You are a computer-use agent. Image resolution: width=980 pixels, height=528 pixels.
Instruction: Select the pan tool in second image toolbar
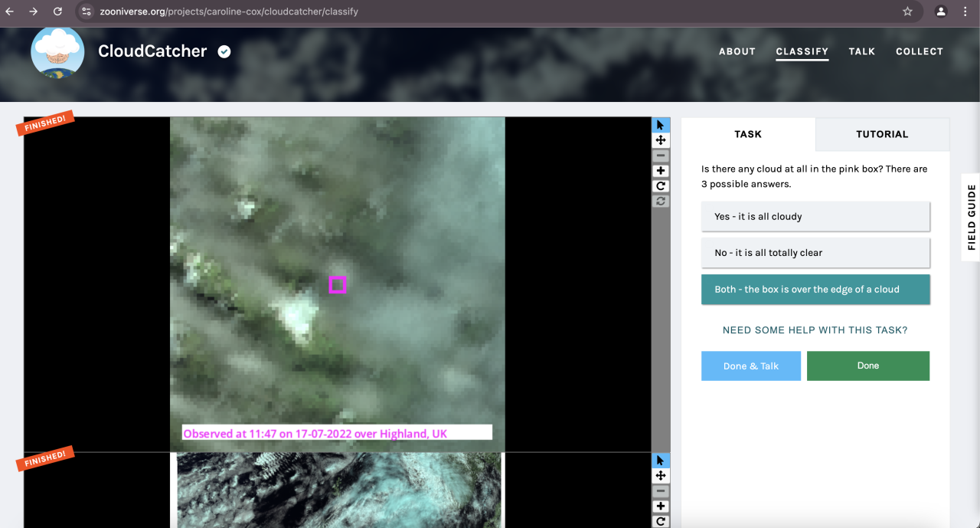click(661, 476)
